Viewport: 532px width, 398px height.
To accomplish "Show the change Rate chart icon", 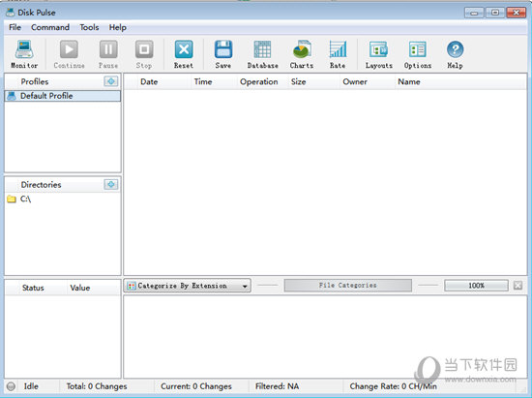I will click(x=338, y=49).
